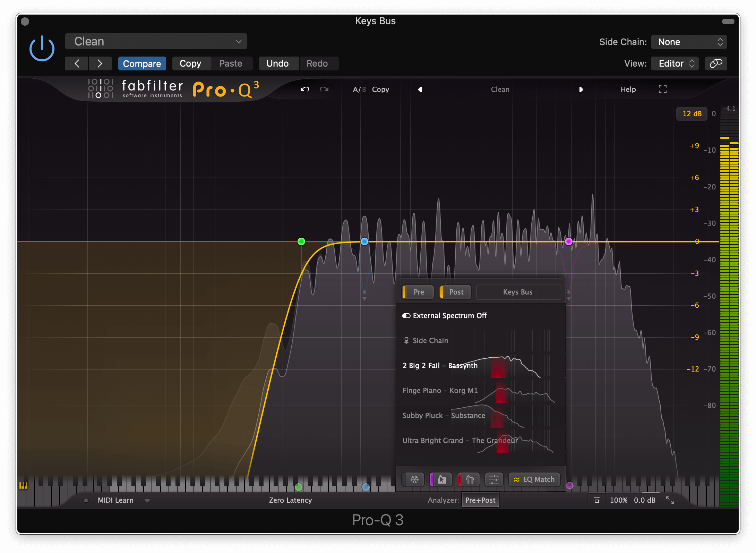Viewport: 756px width, 553px height.
Task: Click the EQ Match button
Action: click(534, 479)
